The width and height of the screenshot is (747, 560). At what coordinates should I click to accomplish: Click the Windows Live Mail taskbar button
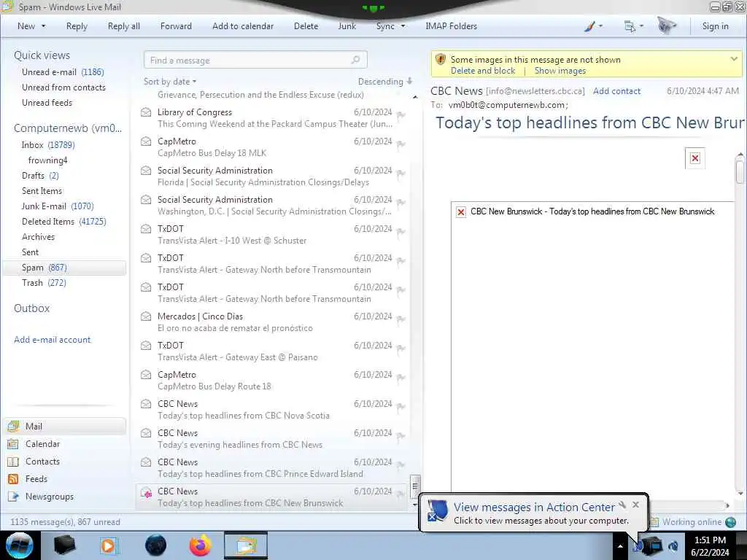246,545
